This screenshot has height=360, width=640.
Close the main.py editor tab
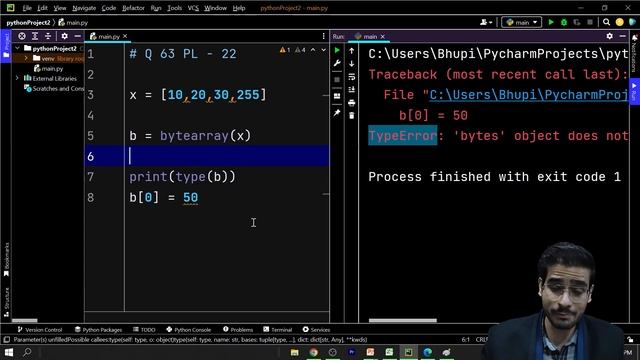pyautogui.click(x=125, y=36)
